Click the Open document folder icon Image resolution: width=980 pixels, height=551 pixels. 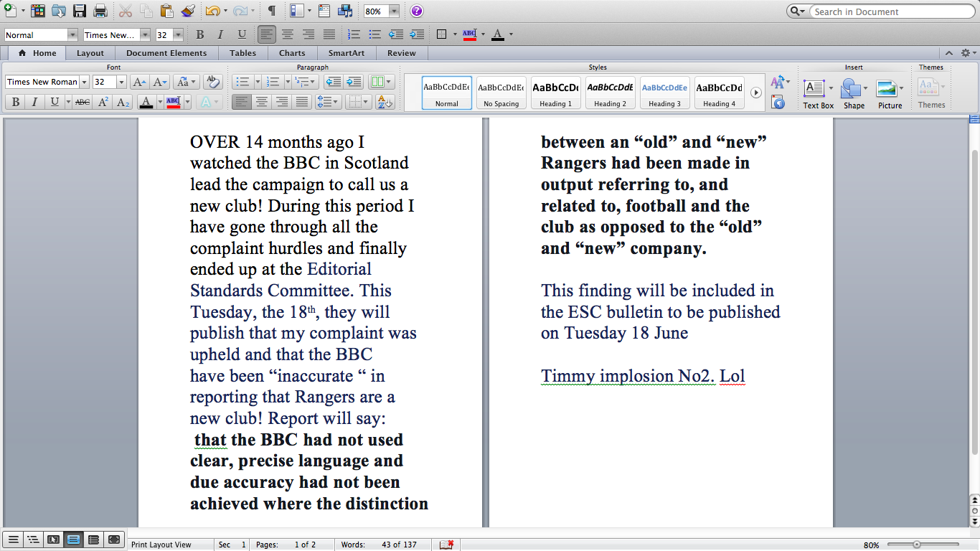[x=58, y=11]
